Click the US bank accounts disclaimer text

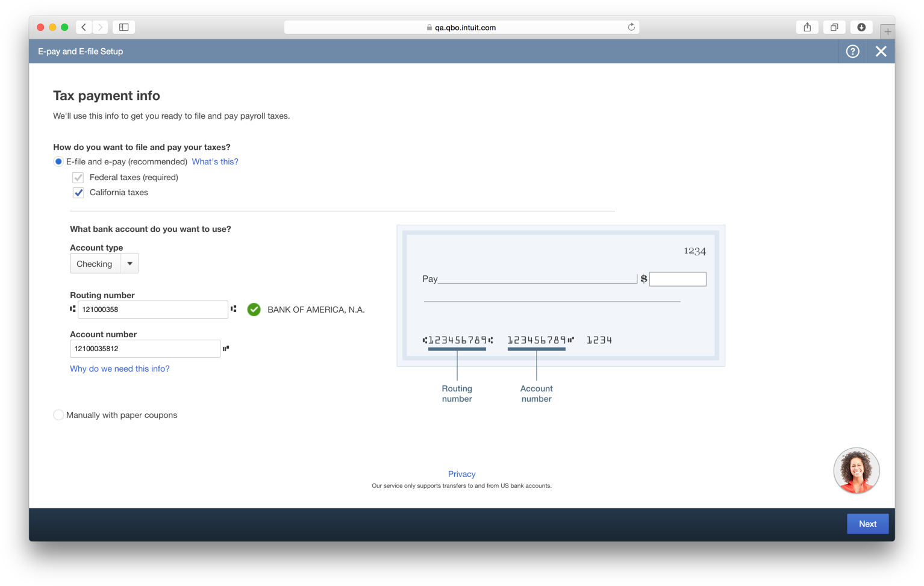tap(461, 485)
